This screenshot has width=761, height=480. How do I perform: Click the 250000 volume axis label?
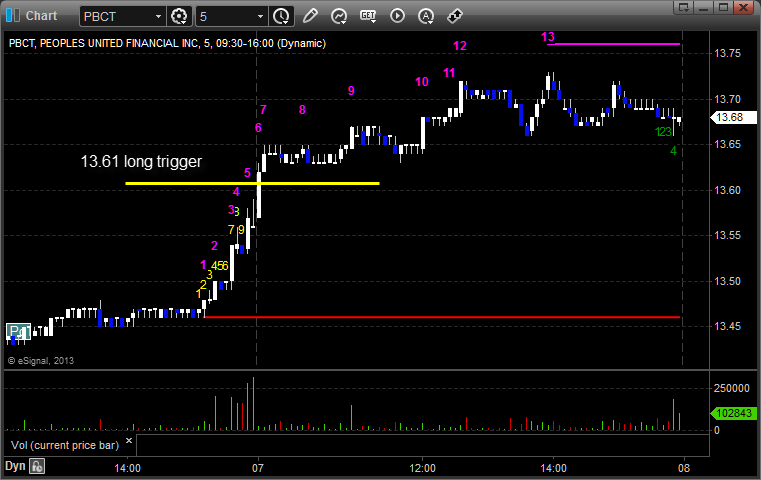click(x=731, y=388)
